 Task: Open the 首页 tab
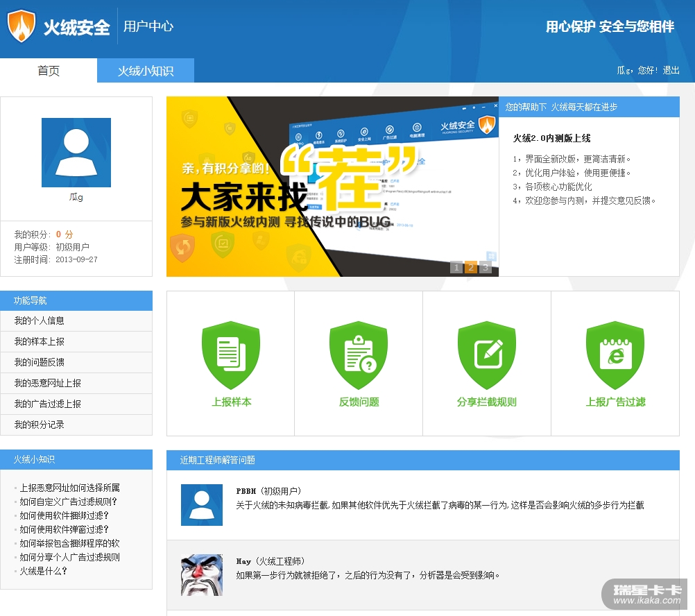pos(49,71)
